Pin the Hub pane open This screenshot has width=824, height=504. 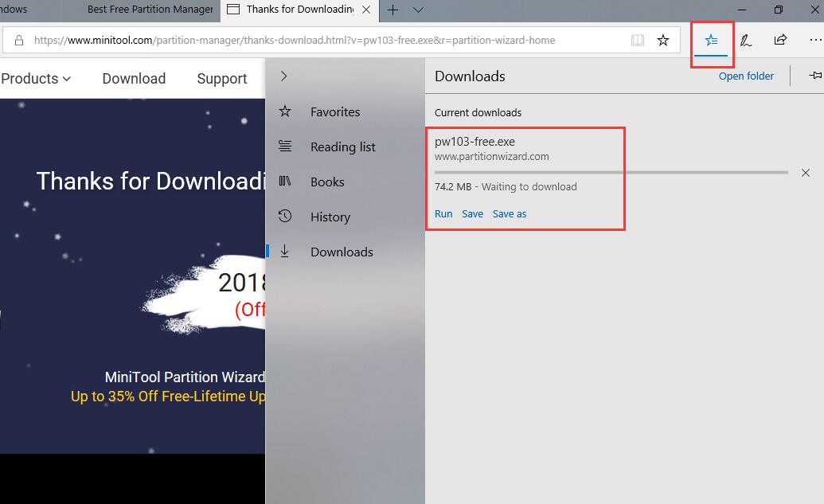pos(814,76)
